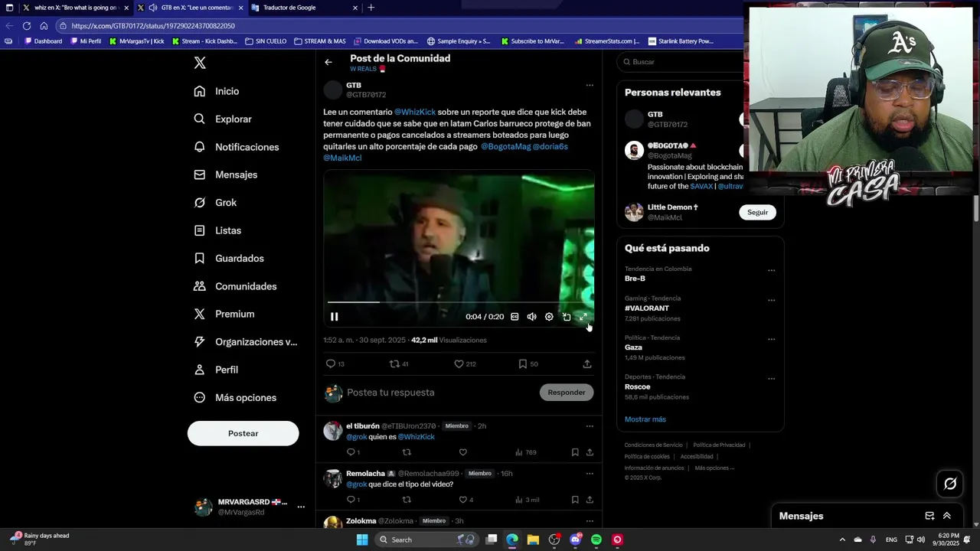The image size is (980, 551).
Task: Share Remolacha's reply
Action: point(590,500)
